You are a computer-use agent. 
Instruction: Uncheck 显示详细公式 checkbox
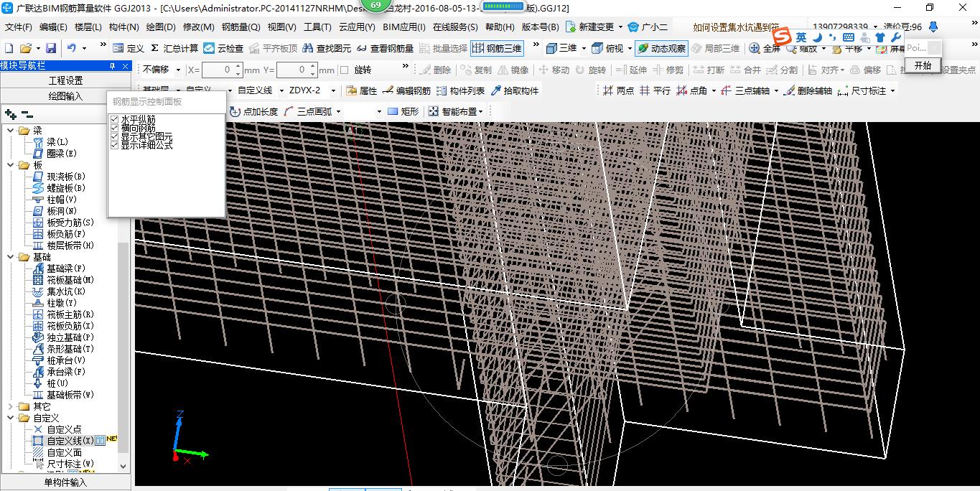114,145
